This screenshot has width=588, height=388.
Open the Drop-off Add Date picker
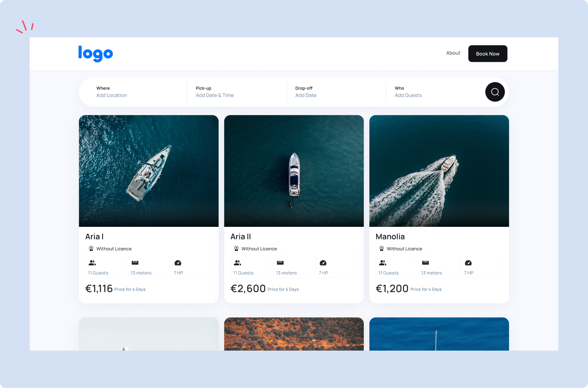pyautogui.click(x=336, y=92)
